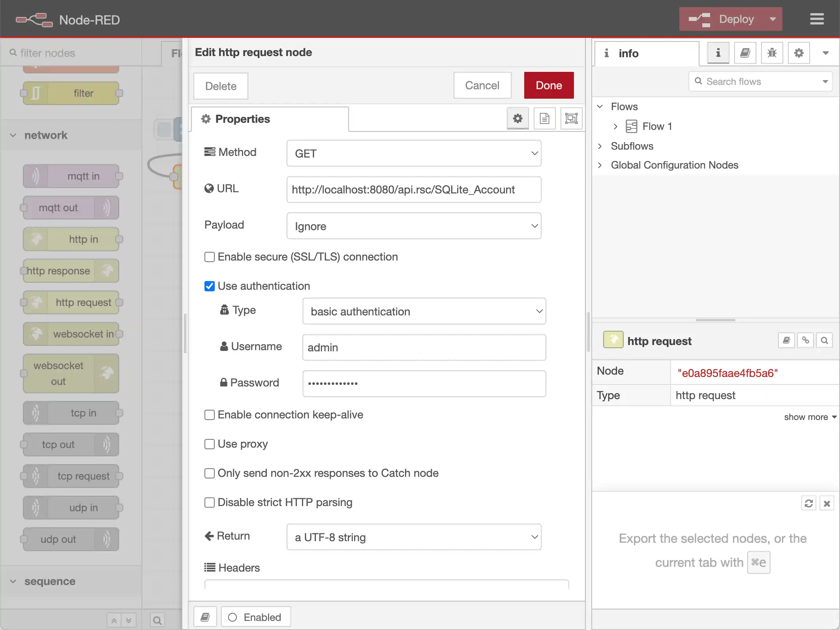Viewport: 840px width, 630px height.
Task: Open the configuration nodes sidebar panel
Action: pos(799,52)
